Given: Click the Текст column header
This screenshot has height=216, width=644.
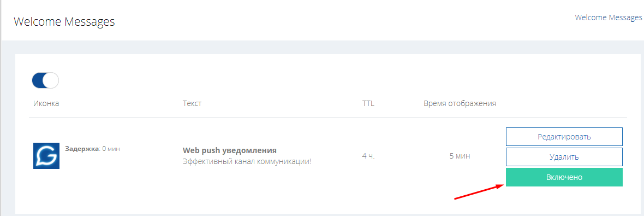Looking at the screenshot, I should point(192,103).
